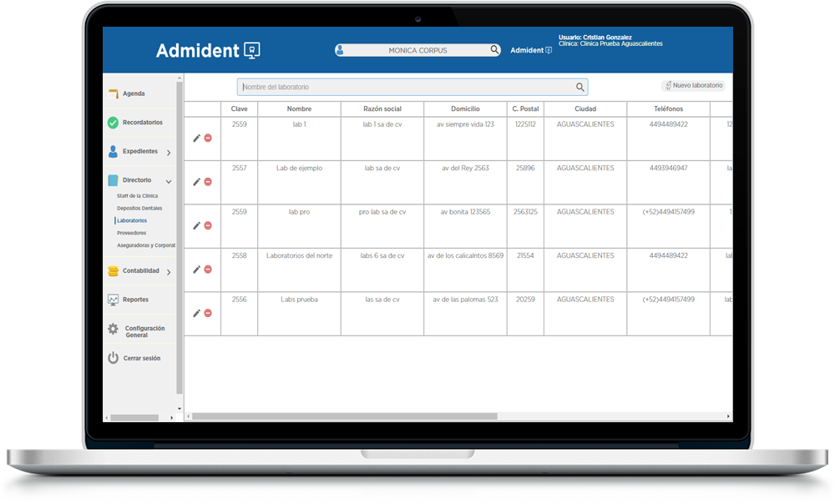Click the red delete icon for lab pro
The height and width of the screenshot is (504, 835).
[x=208, y=226]
